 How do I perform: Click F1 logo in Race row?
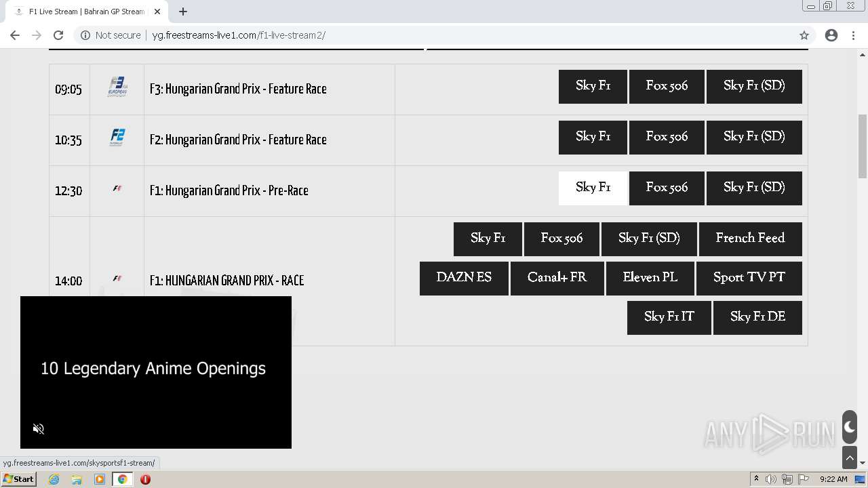pos(117,279)
